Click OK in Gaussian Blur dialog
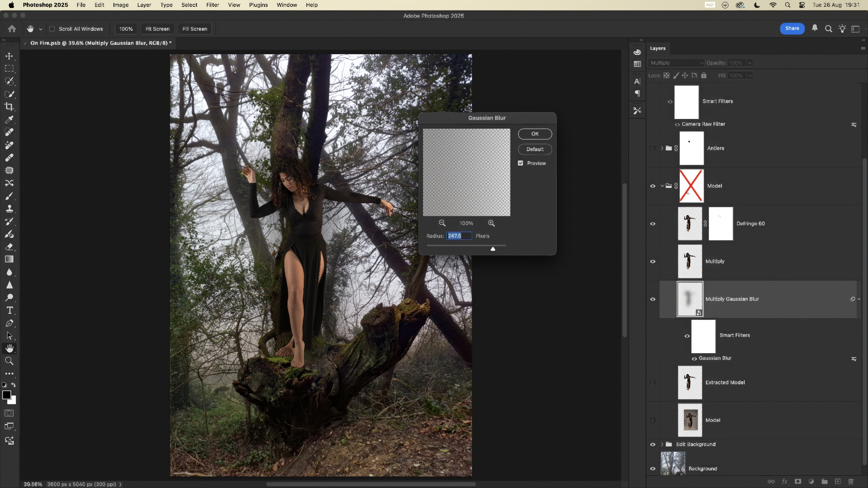 pos(535,134)
